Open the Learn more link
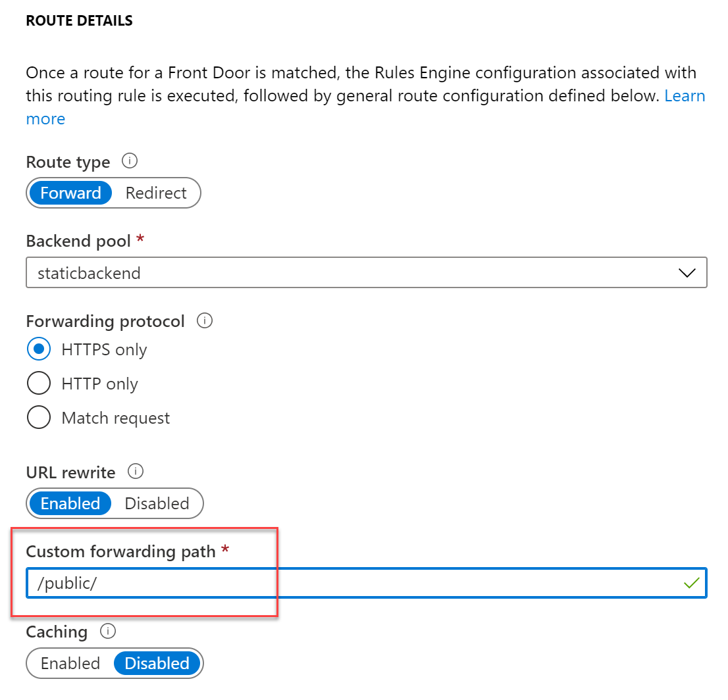This screenshot has width=728, height=700. coord(685,96)
